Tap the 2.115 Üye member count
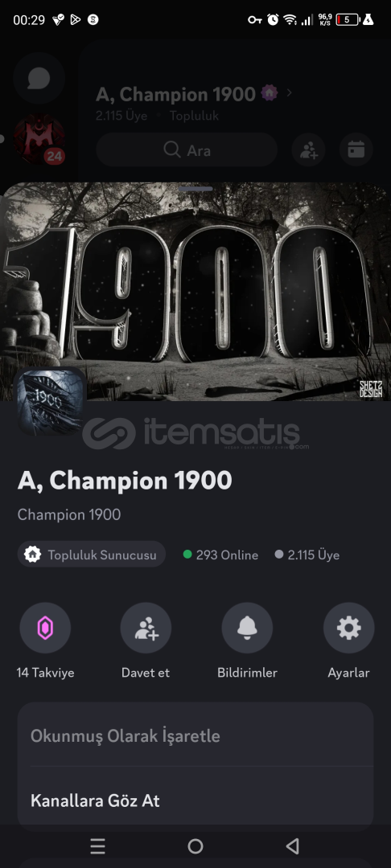 click(x=307, y=555)
